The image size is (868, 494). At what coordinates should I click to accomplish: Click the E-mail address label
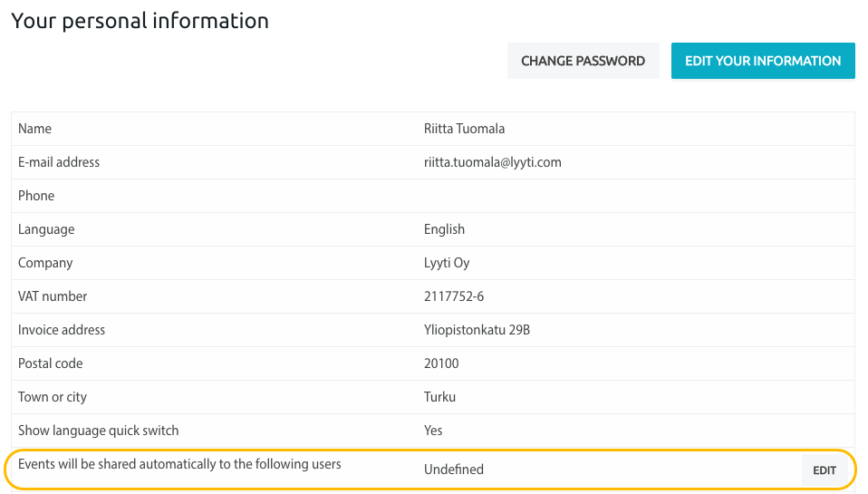click(59, 162)
